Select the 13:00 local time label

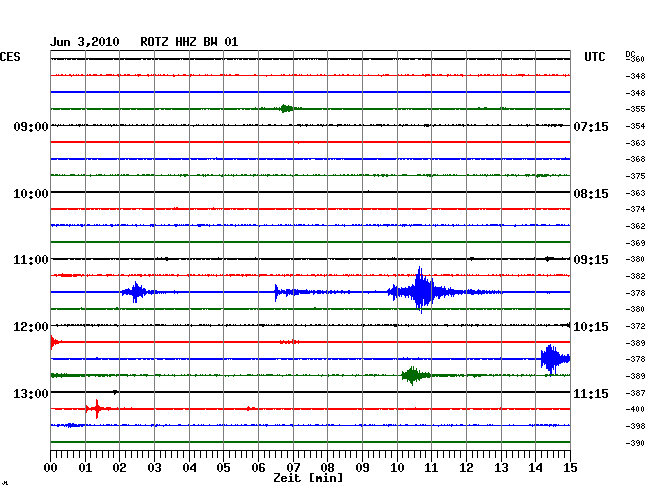coord(31,393)
